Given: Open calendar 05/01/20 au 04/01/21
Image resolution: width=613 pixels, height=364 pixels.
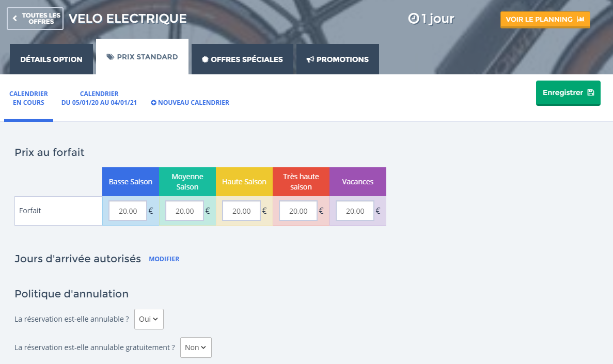Looking at the screenshot, I should pos(99,98).
